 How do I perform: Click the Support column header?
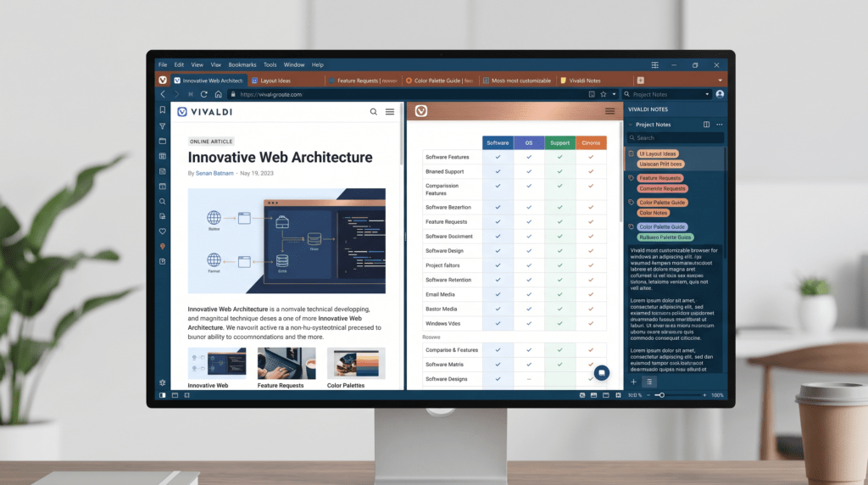(x=559, y=142)
